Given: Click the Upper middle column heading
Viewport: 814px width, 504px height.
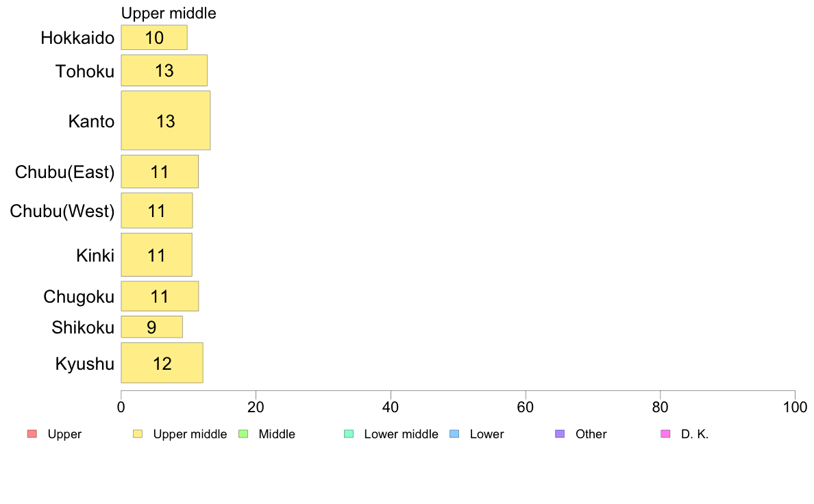Looking at the screenshot, I should coord(169,13).
